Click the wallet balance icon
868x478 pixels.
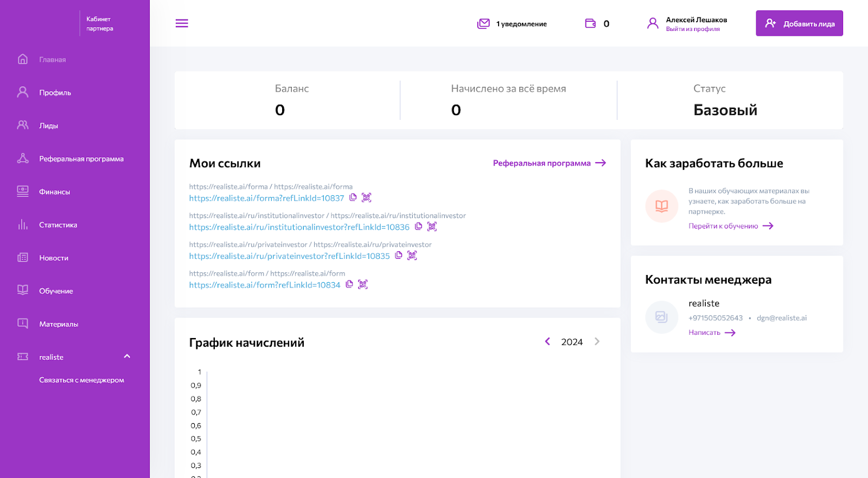[590, 23]
